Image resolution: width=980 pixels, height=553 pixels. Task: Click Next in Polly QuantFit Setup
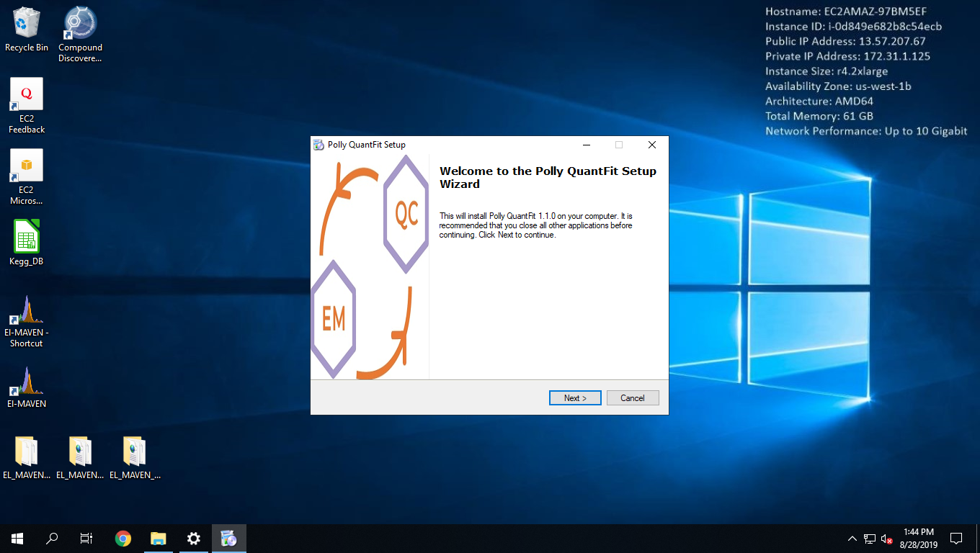575,398
